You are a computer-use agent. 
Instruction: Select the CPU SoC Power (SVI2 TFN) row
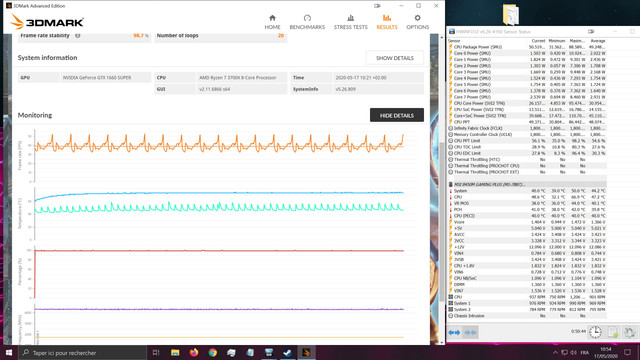coord(527,109)
